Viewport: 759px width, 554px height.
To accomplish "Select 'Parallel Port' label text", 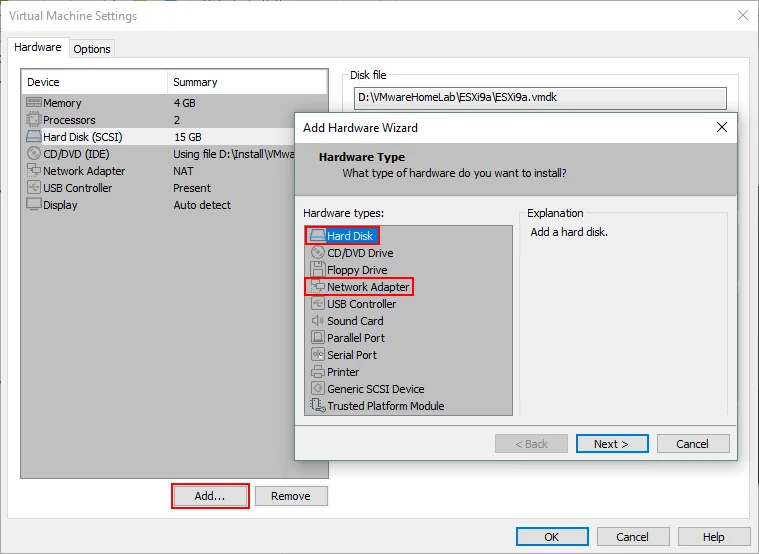I will pyautogui.click(x=356, y=338).
